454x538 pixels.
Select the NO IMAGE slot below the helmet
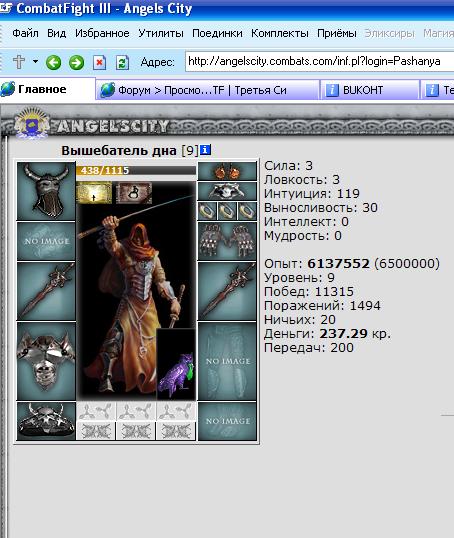(46, 241)
